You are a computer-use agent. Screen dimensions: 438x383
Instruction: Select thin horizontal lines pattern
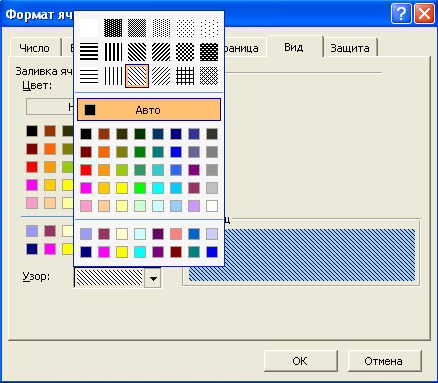[89, 76]
